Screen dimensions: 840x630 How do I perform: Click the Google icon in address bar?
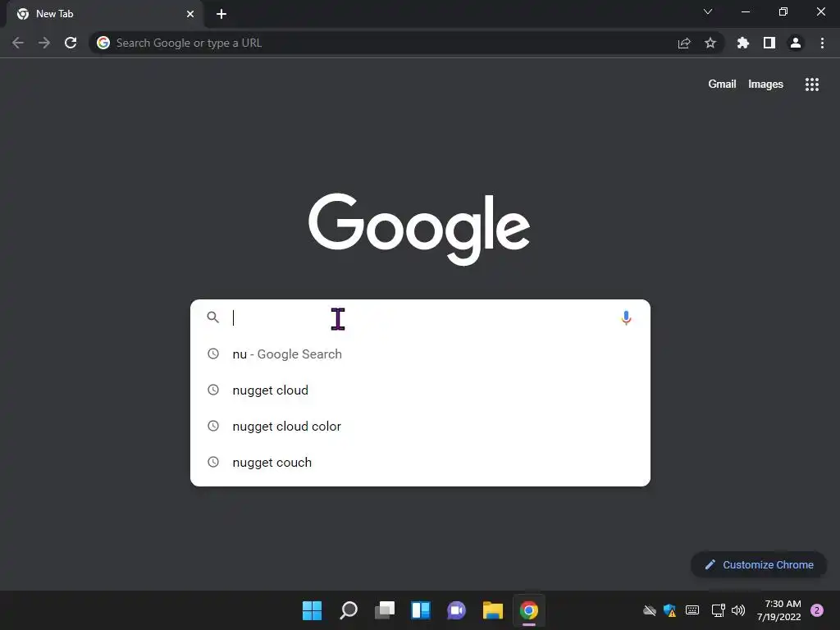pyautogui.click(x=103, y=43)
